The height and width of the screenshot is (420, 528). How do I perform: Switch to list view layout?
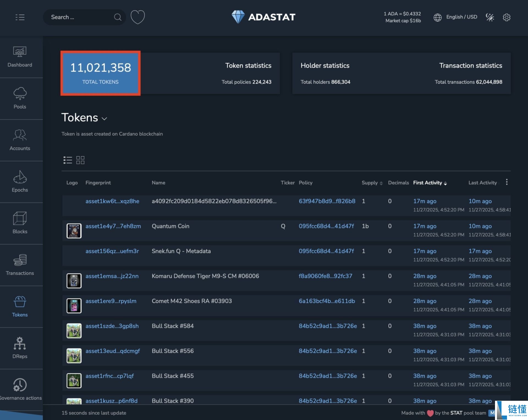pyautogui.click(x=68, y=160)
